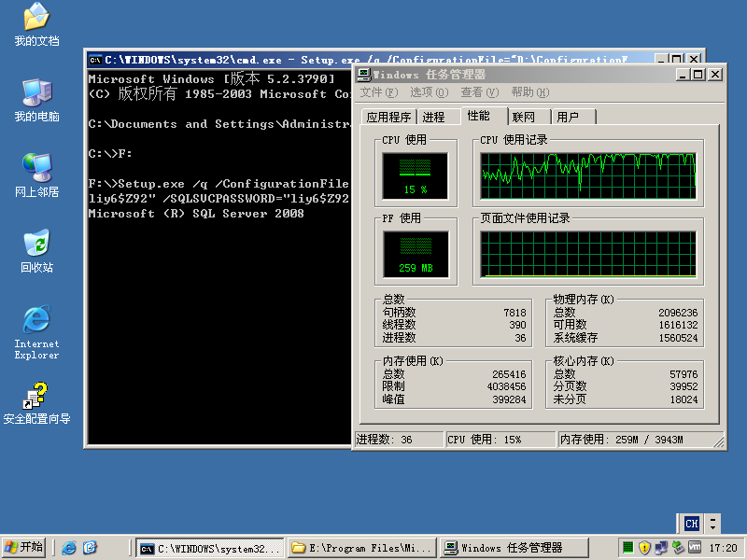The height and width of the screenshot is (560, 747).
Task: Click the CPU 使用 15% gauge
Action: [x=415, y=175]
